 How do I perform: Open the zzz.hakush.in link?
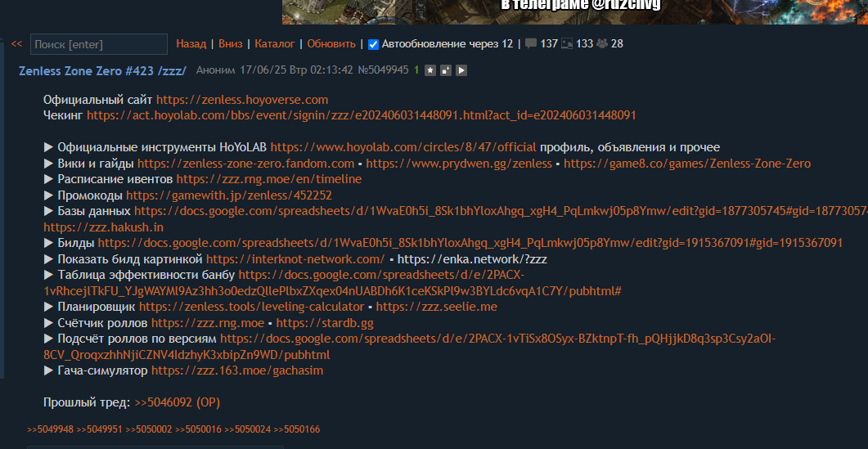point(104,227)
